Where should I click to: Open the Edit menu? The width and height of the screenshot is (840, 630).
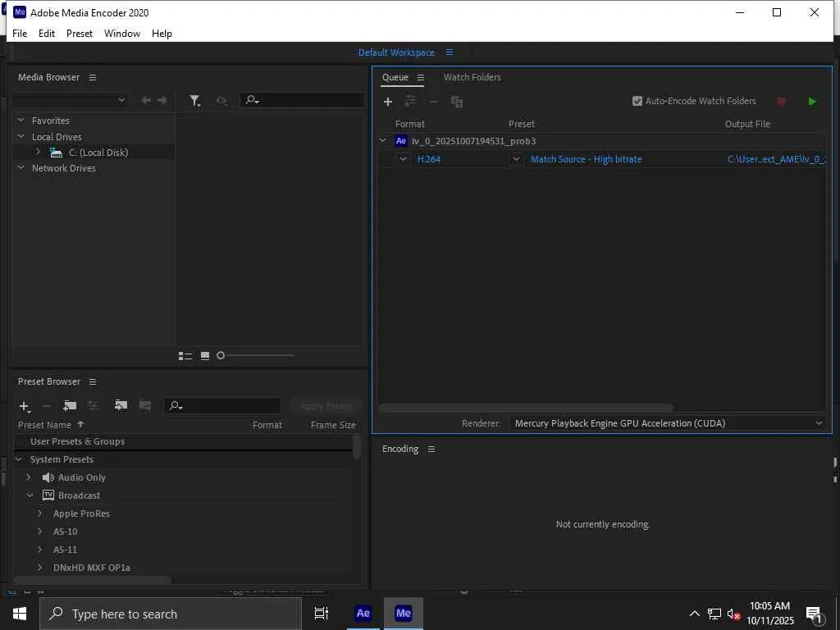[47, 33]
